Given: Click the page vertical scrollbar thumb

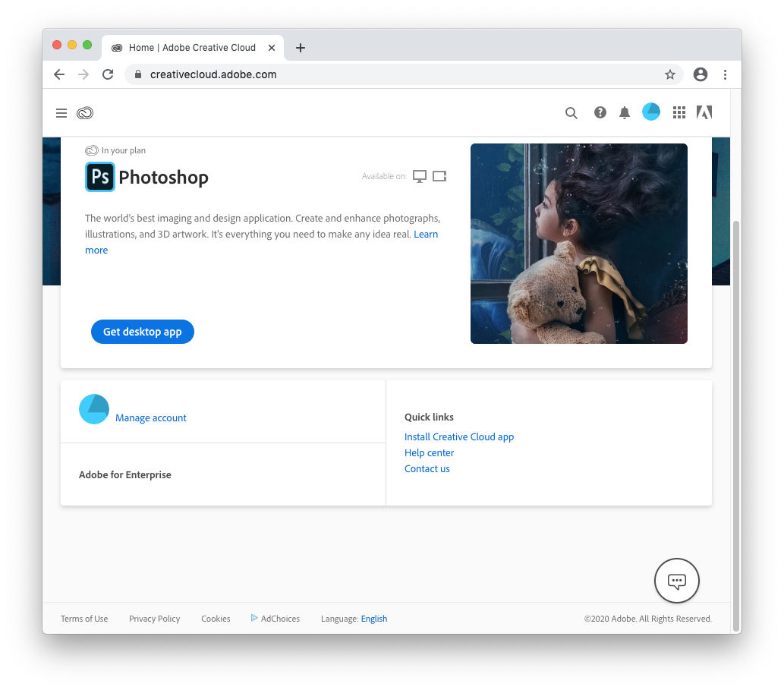Looking at the screenshot, I should coord(736,427).
